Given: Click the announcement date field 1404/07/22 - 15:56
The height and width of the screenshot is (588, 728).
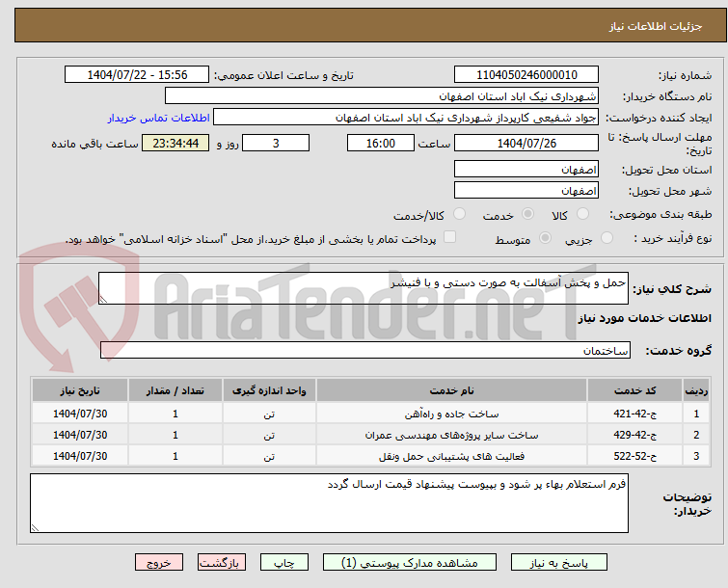Looking at the screenshot, I should click(x=137, y=75).
